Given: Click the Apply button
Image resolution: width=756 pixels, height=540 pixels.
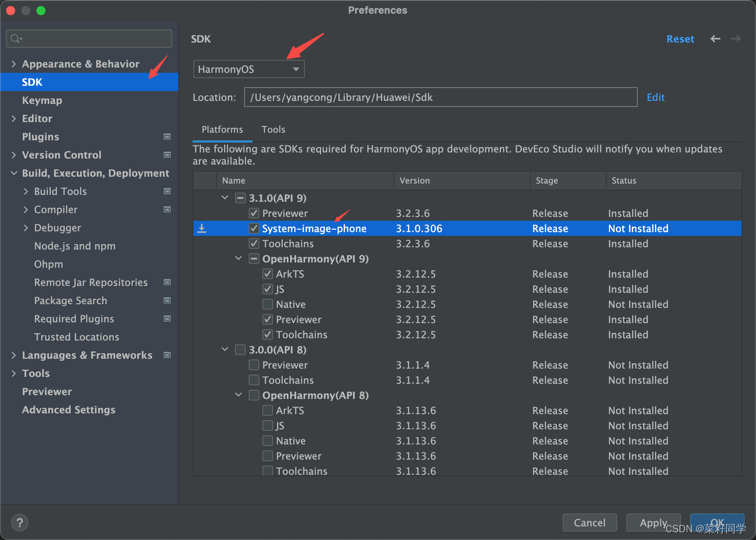Looking at the screenshot, I should [653, 523].
